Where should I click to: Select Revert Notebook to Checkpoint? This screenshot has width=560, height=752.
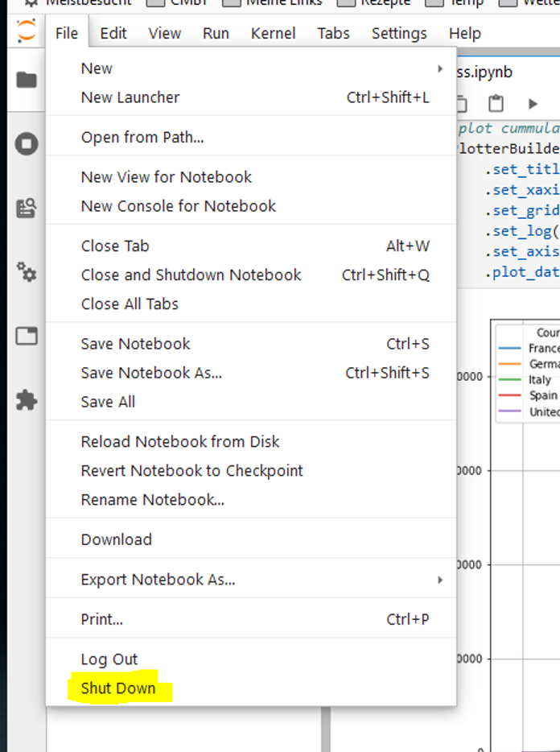coord(191,471)
